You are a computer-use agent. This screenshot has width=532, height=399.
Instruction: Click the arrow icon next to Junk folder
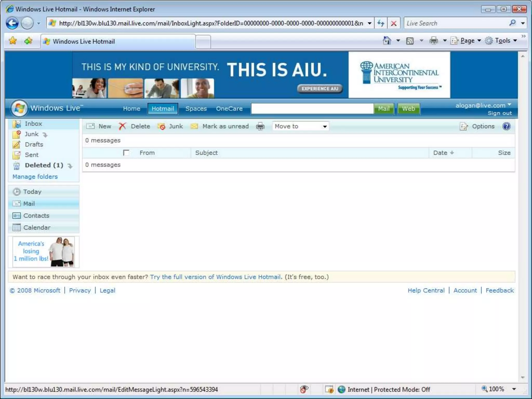click(x=45, y=135)
